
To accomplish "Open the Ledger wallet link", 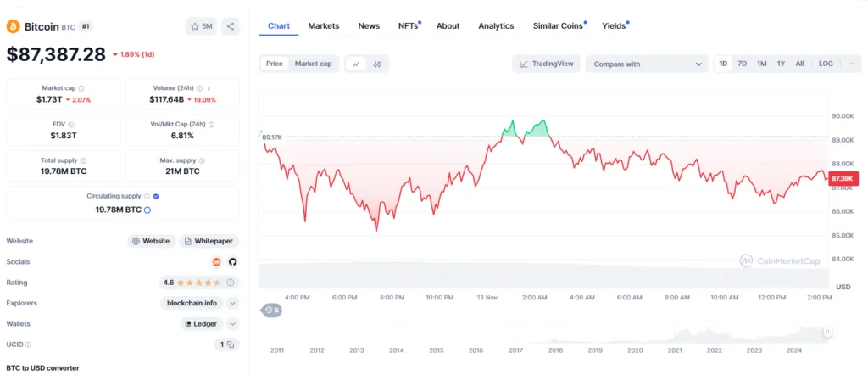I will [x=202, y=323].
